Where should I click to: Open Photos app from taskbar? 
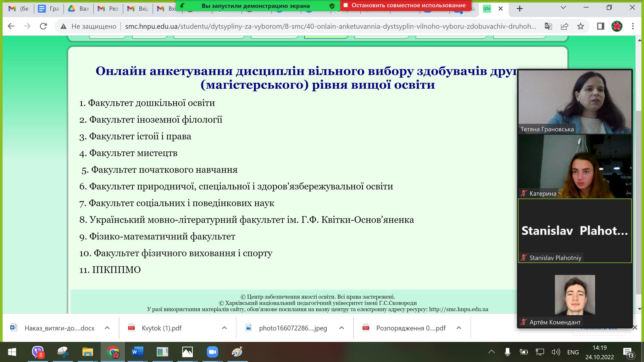coord(187,352)
